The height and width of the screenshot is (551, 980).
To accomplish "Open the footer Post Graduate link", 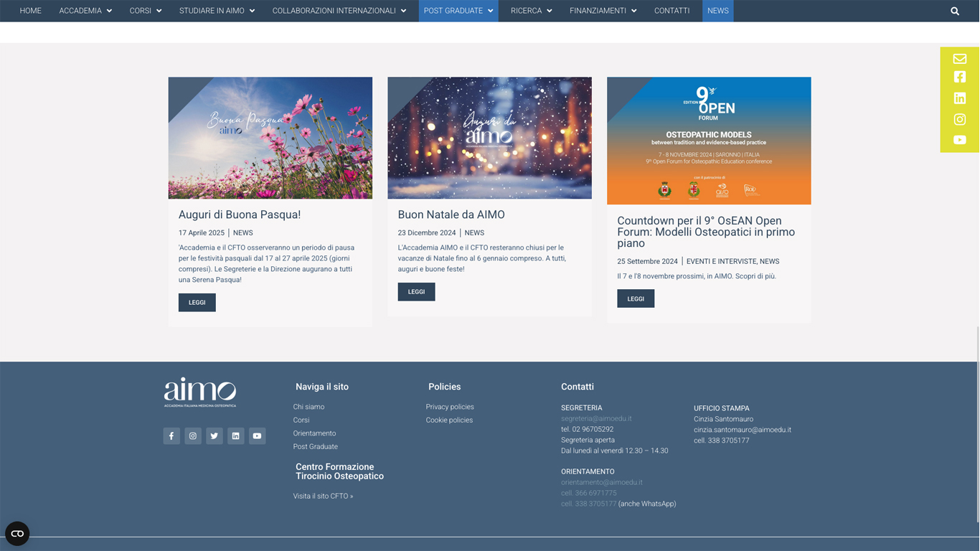I will tap(316, 447).
